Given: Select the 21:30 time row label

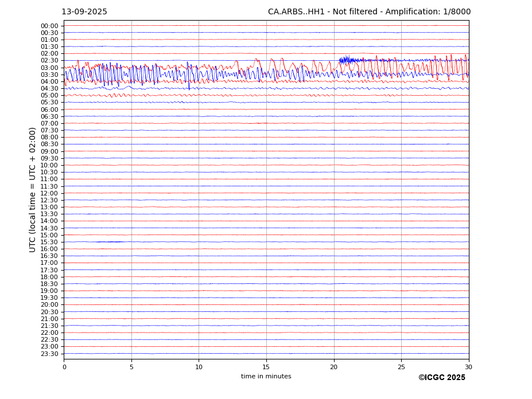Looking at the screenshot, I should 49,326.
